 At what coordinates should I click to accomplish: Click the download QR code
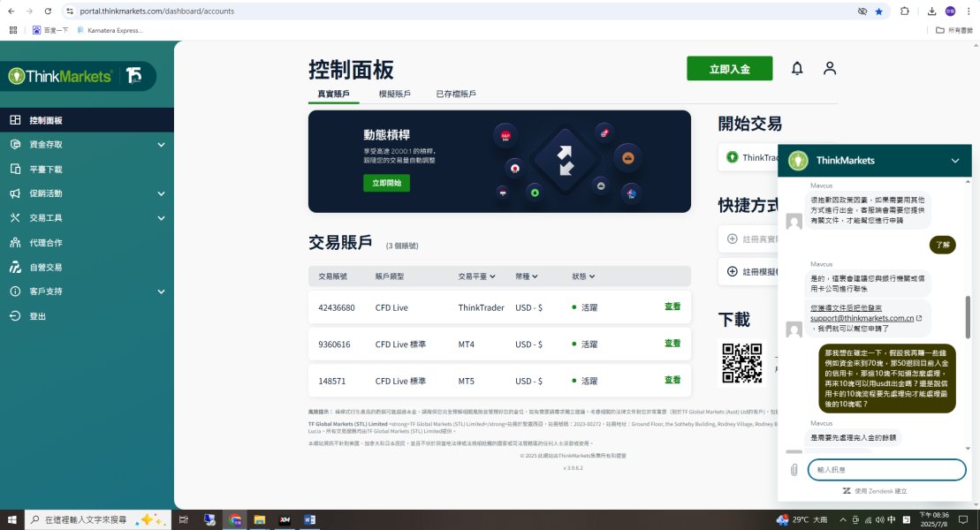(x=742, y=363)
